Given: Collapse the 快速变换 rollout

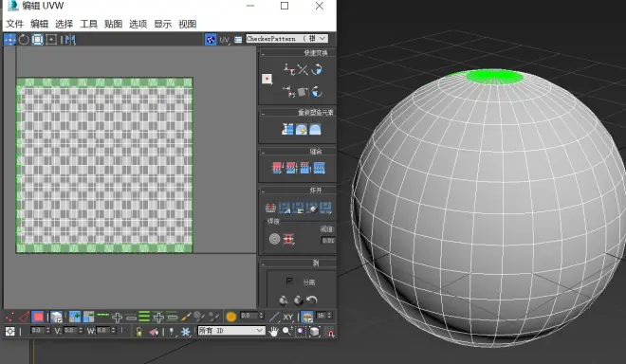Looking at the screenshot, I should pyautogui.click(x=263, y=53).
